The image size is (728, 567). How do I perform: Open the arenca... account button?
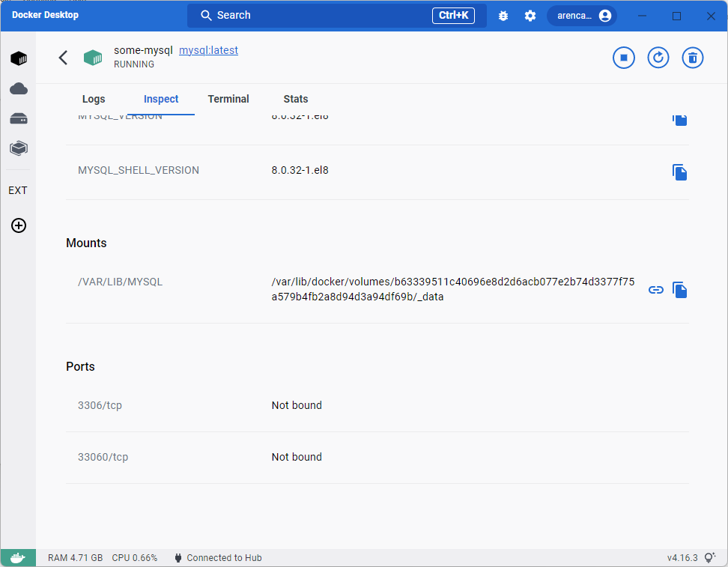point(582,16)
